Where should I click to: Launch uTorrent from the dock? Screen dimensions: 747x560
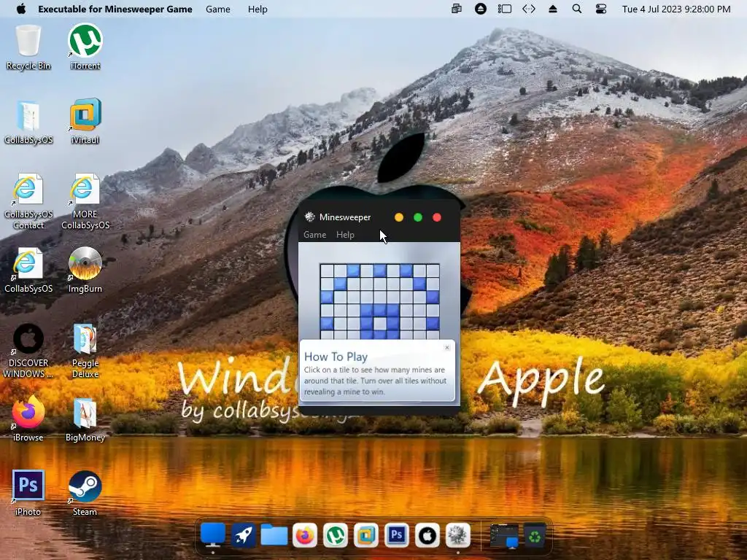click(336, 535)
